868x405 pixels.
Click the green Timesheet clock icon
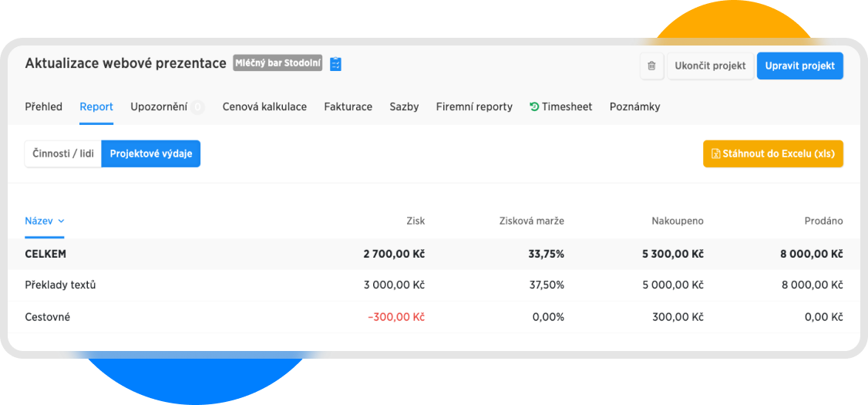(534, 107)
